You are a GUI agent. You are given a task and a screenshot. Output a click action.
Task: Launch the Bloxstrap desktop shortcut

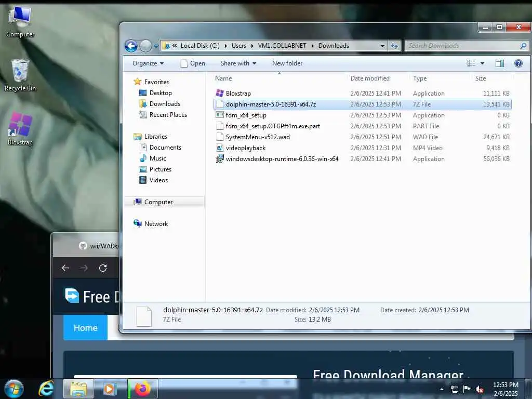20,129
